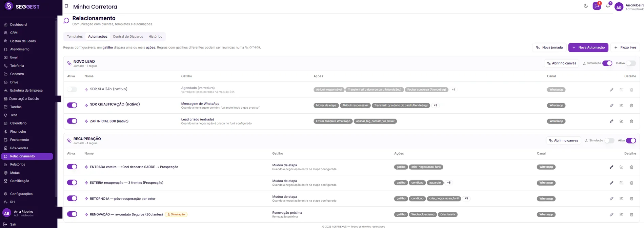Enable the SDR SLA 24h rule toggle
The height and width of the screenshot is (228, 644).
pyautogui.click(x=72, y=90)
